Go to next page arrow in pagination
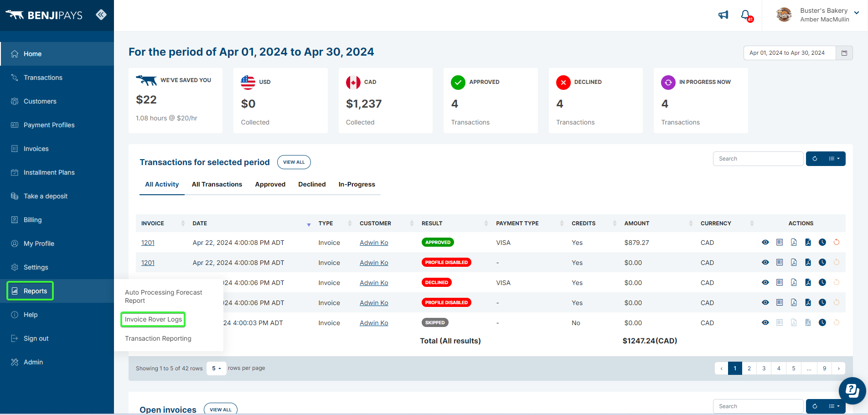 838,368
